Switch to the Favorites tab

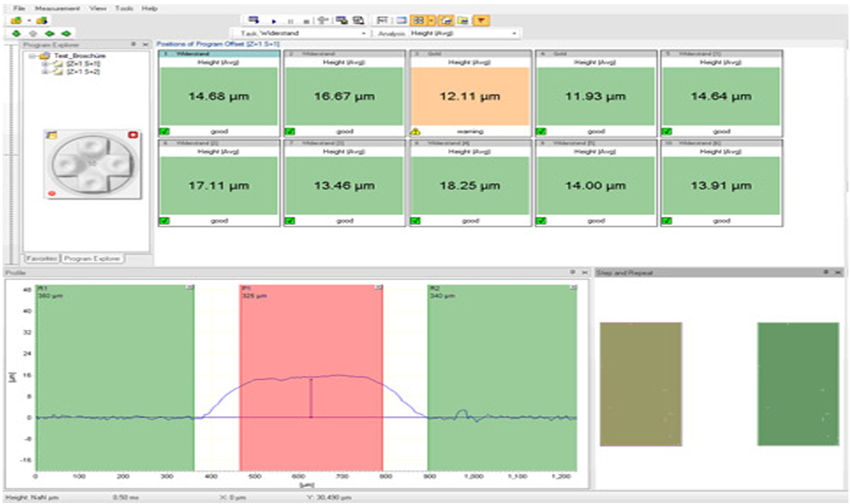tap(42, 258)
